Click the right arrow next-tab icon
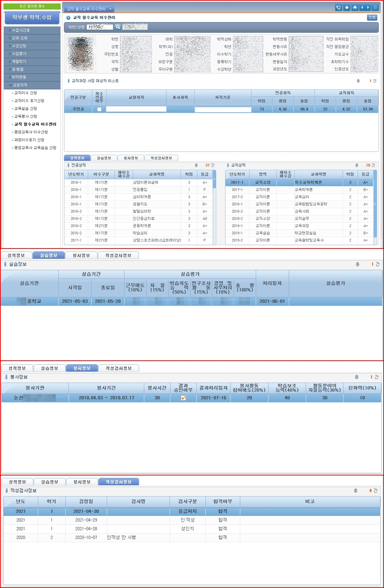The image size is (384, 588). pos(368,8)
